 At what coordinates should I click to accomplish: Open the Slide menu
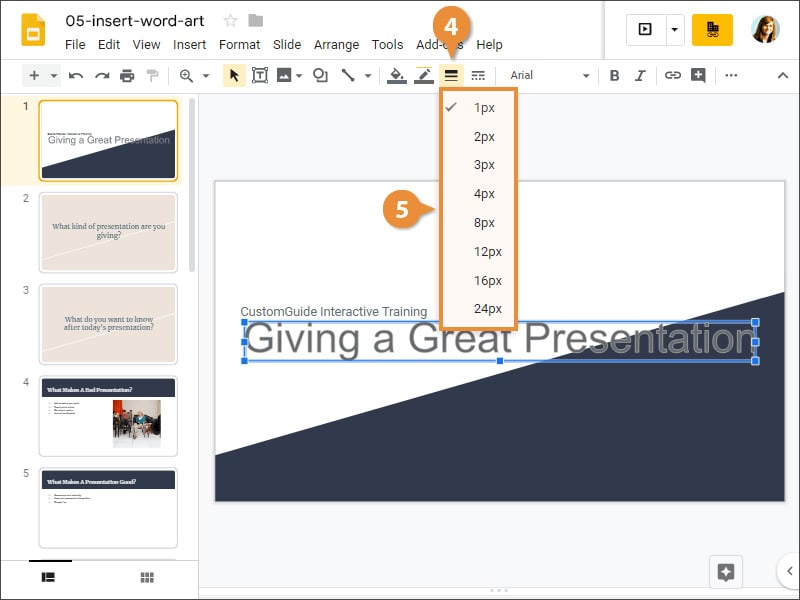pyautogui.click(x=287, y=45)
